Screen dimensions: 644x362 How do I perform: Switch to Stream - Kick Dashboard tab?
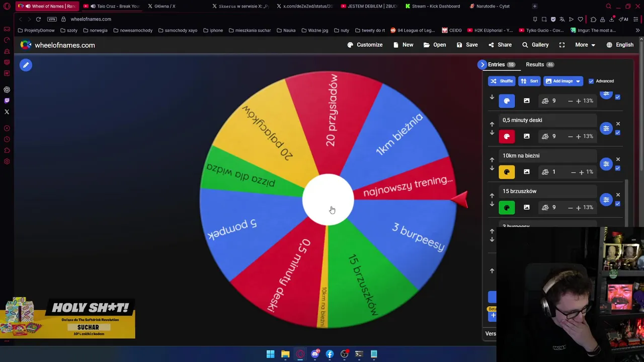tap(432, 6)
